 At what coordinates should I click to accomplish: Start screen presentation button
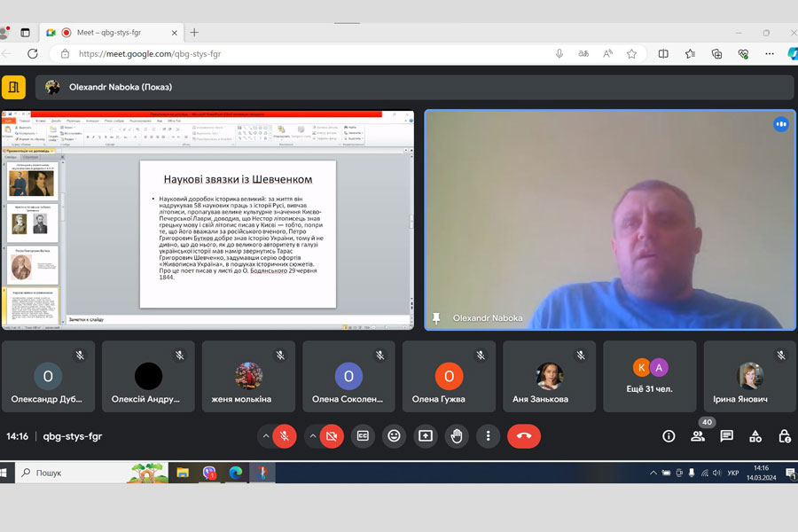pyautogui.click(x=426, y=436)
